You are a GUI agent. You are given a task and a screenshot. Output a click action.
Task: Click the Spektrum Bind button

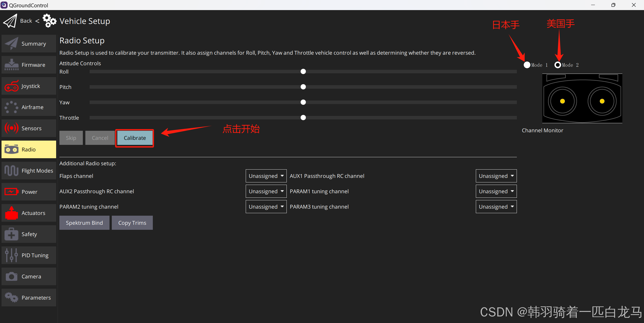click(84, 223)
